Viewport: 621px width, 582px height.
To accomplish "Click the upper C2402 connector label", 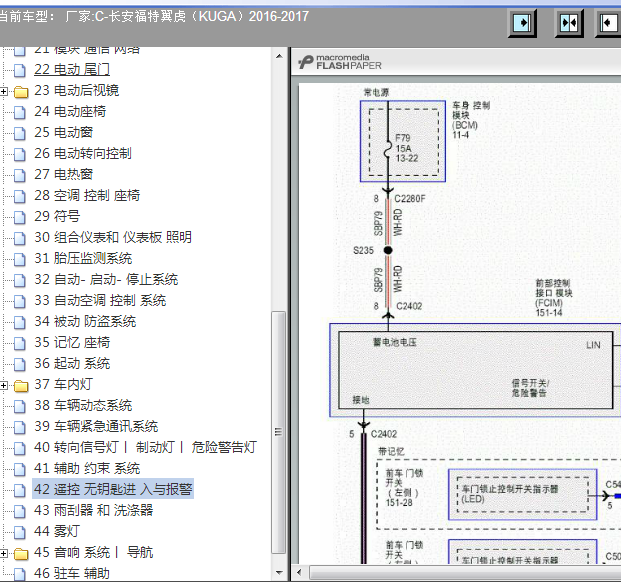I will pos(409,306).
